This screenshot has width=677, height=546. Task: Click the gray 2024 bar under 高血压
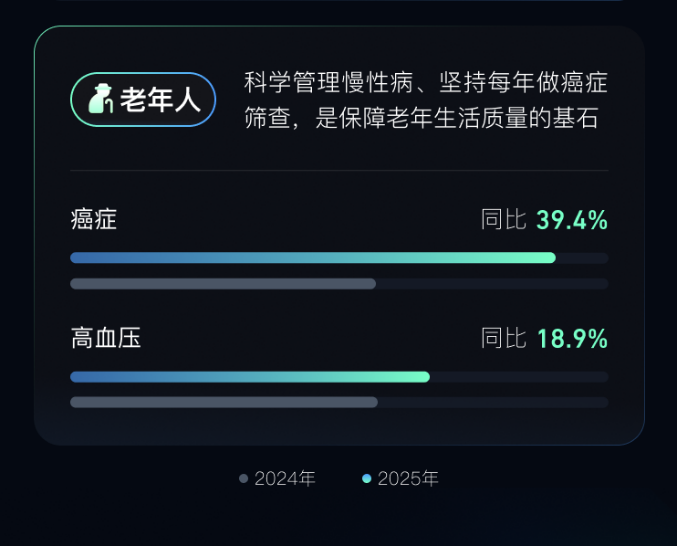(223, 402)
